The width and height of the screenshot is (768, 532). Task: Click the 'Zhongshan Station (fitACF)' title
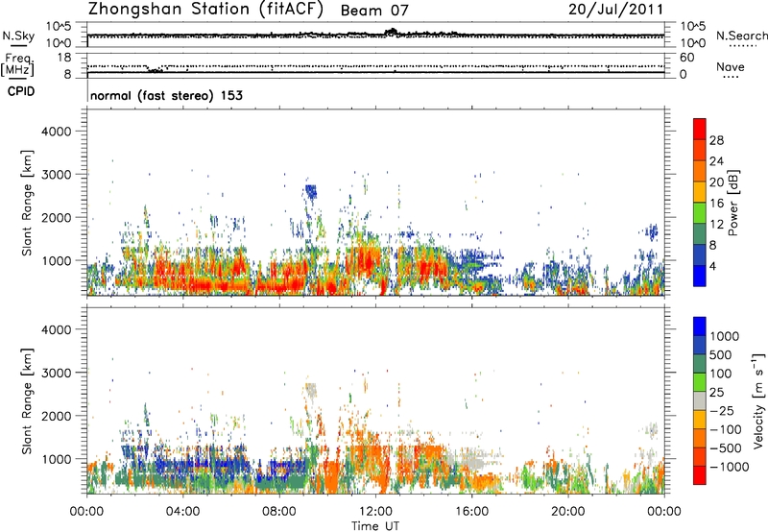tap(205, 10)
